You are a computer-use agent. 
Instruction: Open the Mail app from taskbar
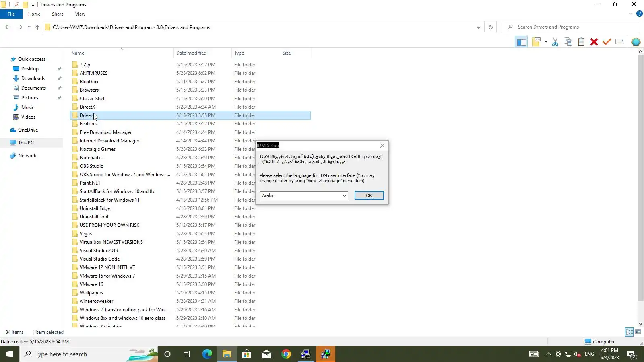266,354
